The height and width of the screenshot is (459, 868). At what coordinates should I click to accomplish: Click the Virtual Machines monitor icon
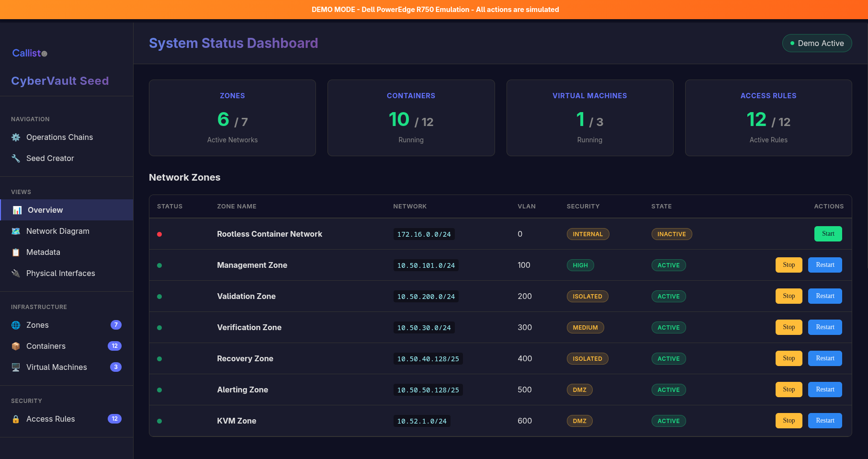15,367
